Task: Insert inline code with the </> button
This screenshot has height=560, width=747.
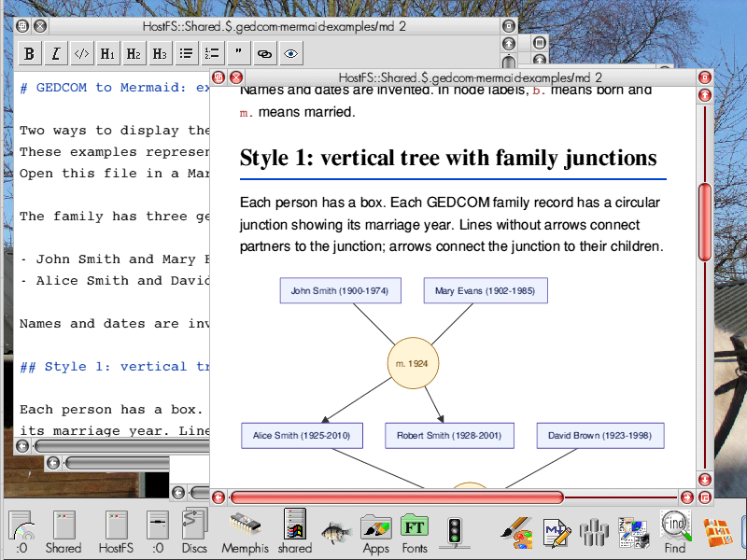Action: coord(81,53)
